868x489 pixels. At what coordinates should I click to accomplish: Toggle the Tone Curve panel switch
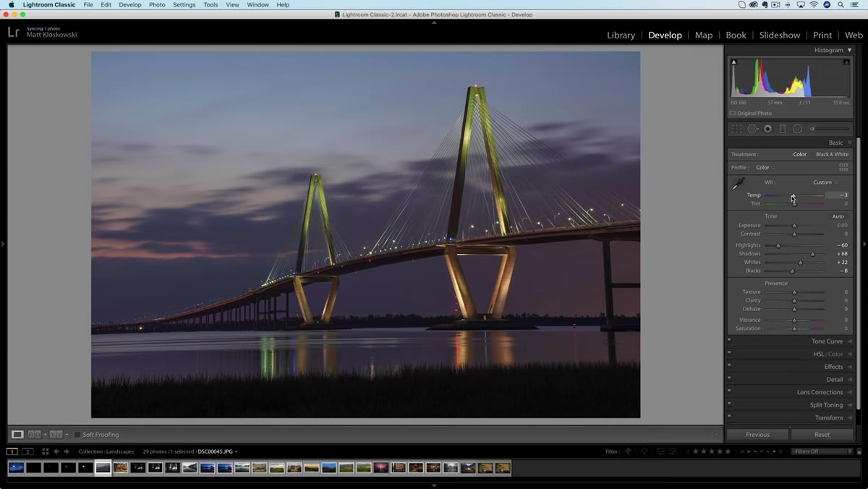pos(729,340)
